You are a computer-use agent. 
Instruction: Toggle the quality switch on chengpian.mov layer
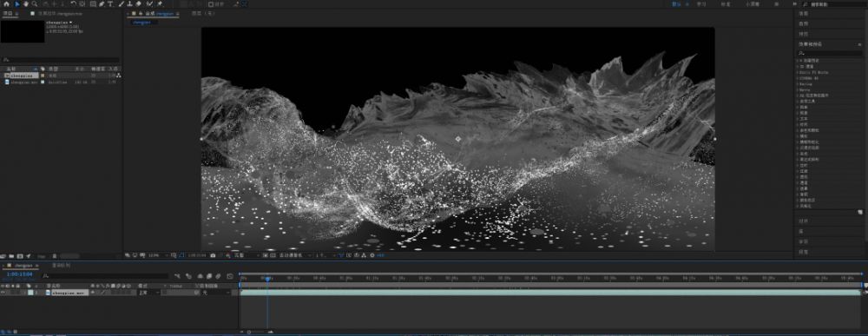pos(103,292)
